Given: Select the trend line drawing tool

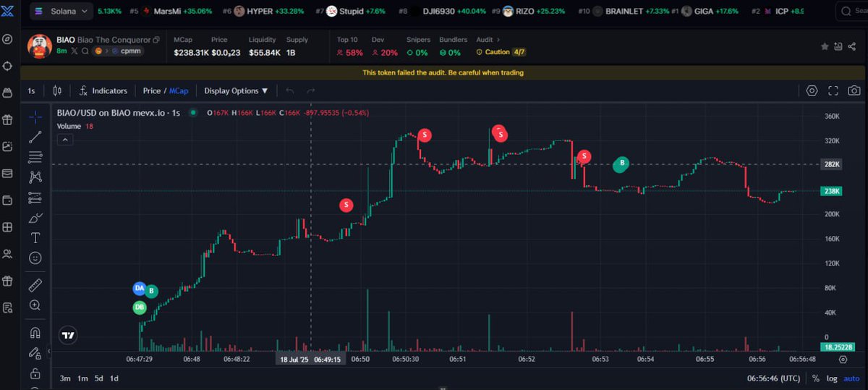Looking at the screenshot, I should [35, 137].
